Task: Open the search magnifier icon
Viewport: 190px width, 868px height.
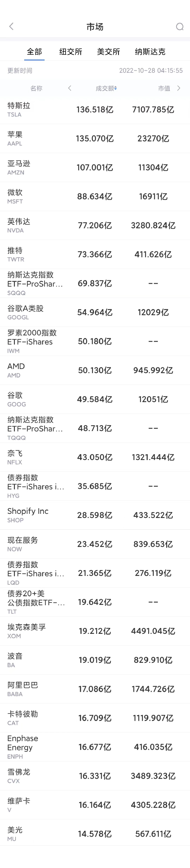Action: click(x=180, y=27)
